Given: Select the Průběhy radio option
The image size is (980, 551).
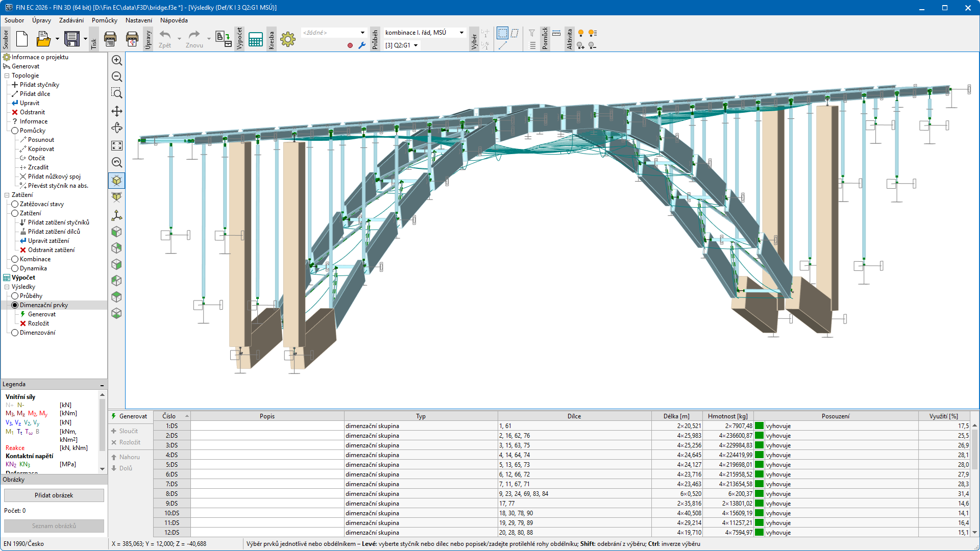Looking at the screenshot, I should pos(15,296).
